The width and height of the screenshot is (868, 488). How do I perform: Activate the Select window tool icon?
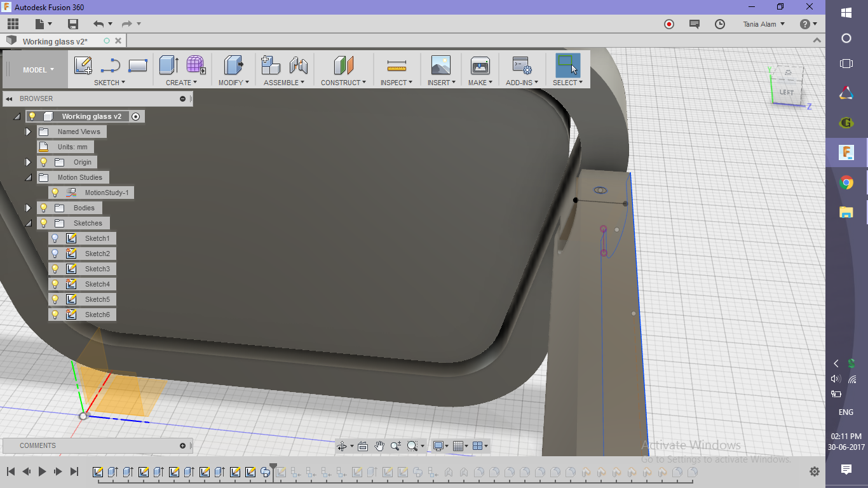567,65
